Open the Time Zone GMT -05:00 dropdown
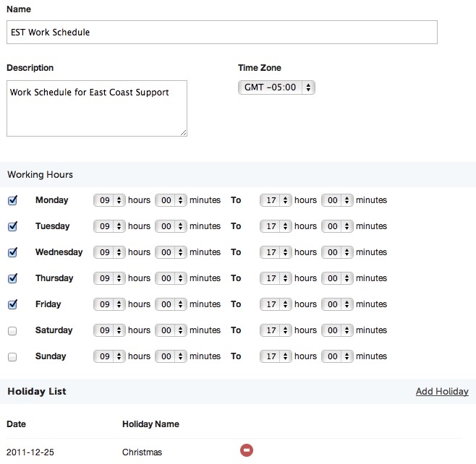The height and width of the screenshot is (464, 476). coord(276,87)
